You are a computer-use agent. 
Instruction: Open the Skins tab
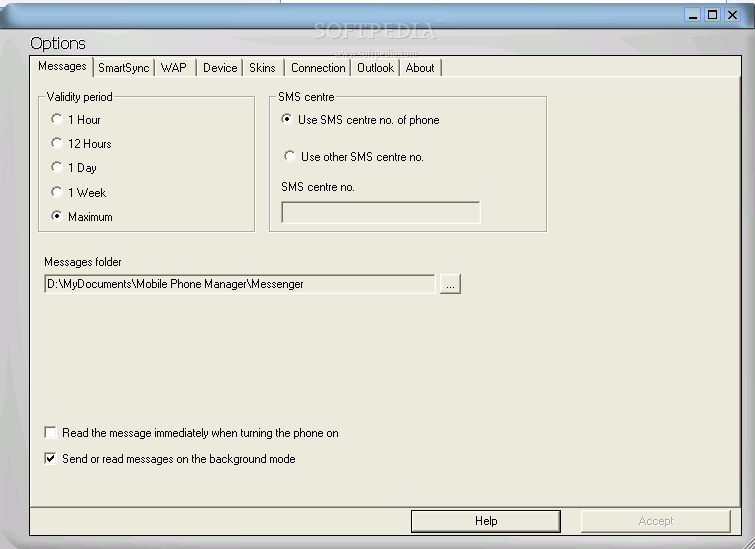262,68
